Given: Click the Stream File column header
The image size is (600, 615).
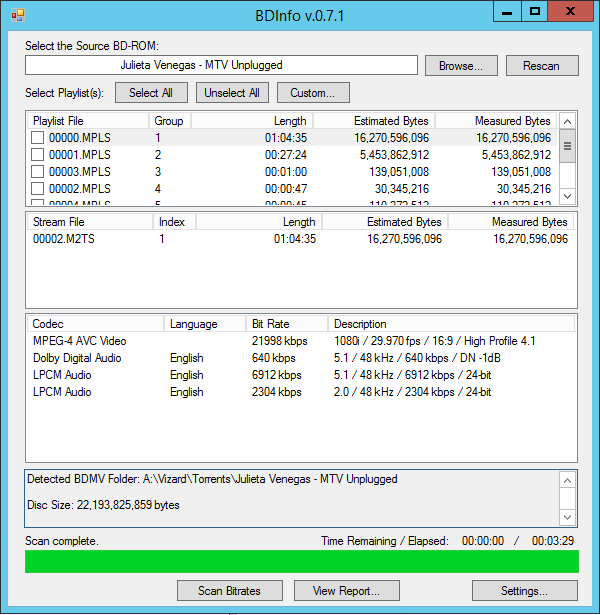Looking at the screenshot, I should pos(90,222).
